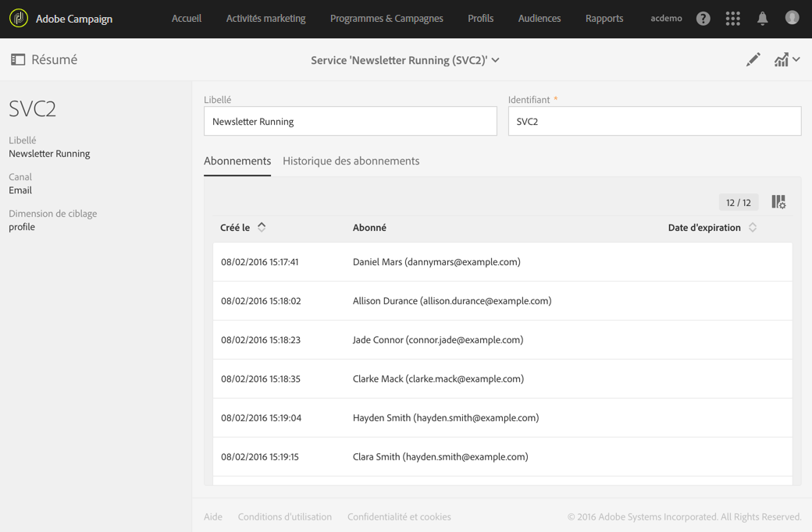Switch to Historique des abonnements tab
812x532 pixels.
(351, 161)
